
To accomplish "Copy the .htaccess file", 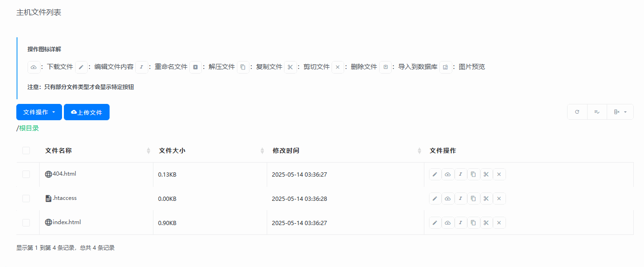I will point(473,199).
